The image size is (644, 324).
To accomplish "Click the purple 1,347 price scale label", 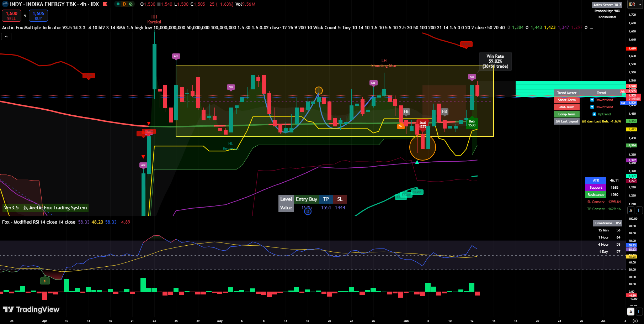I will coord(632,161).
